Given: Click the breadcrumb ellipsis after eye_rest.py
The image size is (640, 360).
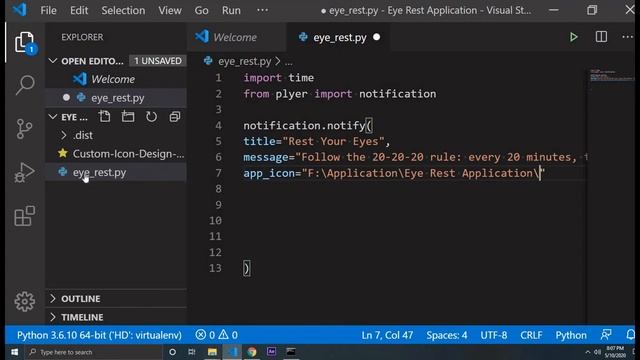Looking at the screenshot, I should pos(289,62).
